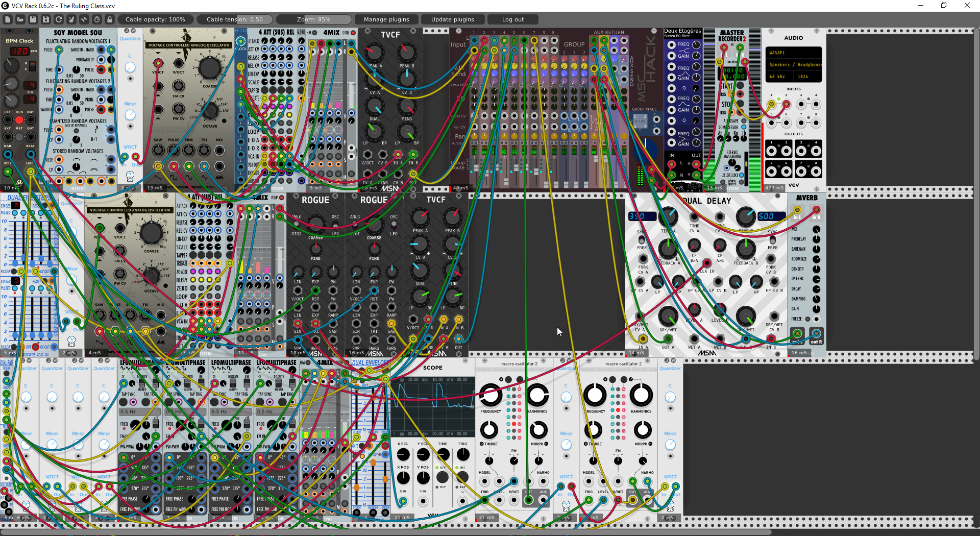Click the Log out button
Viewport: 980px width, 536px height.
pyautogui.click(x=513, y=19)
